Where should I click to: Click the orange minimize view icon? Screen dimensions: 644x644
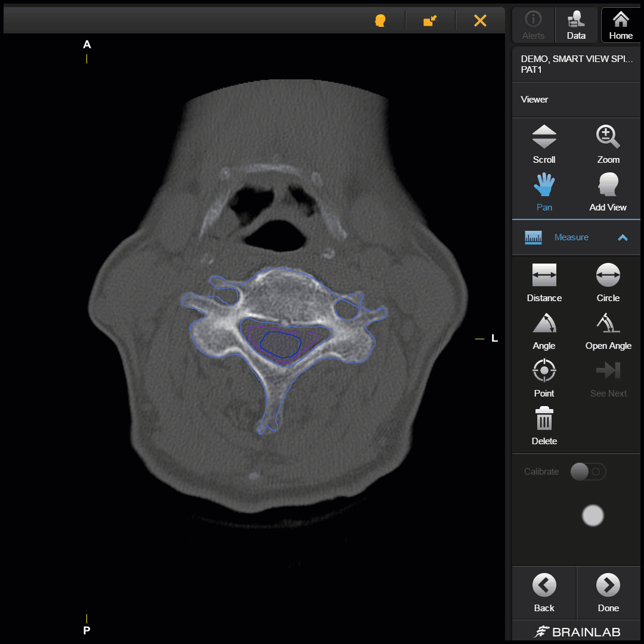click(x=430, y=21)
